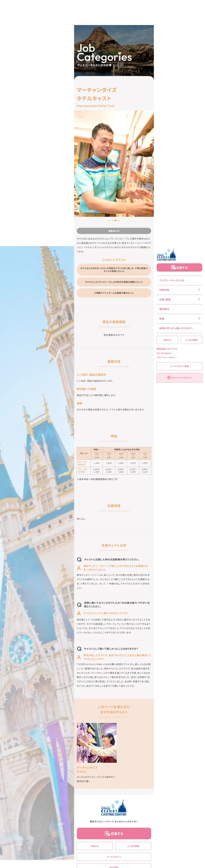The height and width of the screenshot is (868, 205).
Task: Click the sidebar 応募する apply button
Action: (x=179, y=268)
